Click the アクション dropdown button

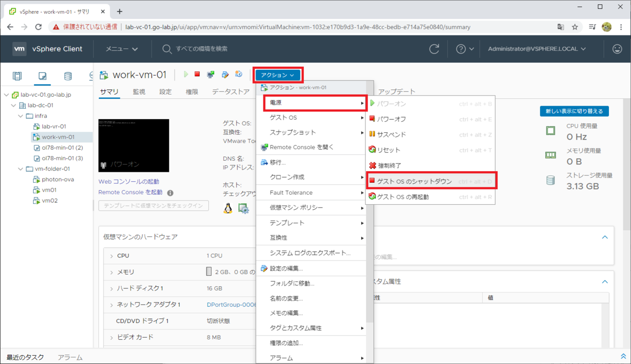click(x=278, y=75)
